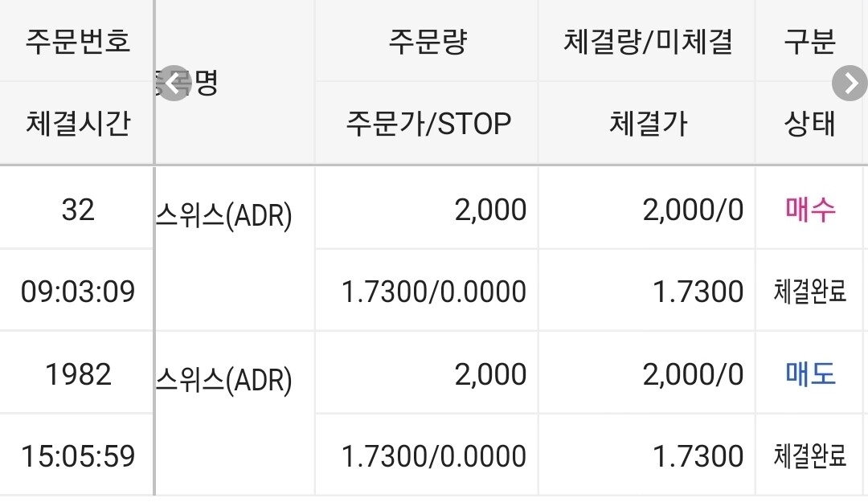The height and width of the screenshot is (502, 868).
Task: Click the 주문가/STOP column header
Action: click(426, 122)
